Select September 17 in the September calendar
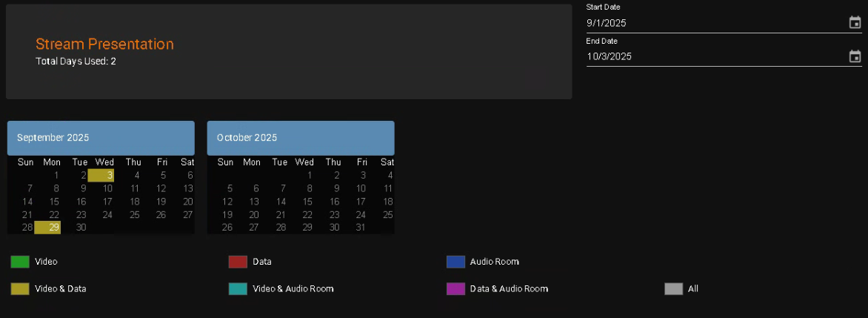 coord(107,202)
